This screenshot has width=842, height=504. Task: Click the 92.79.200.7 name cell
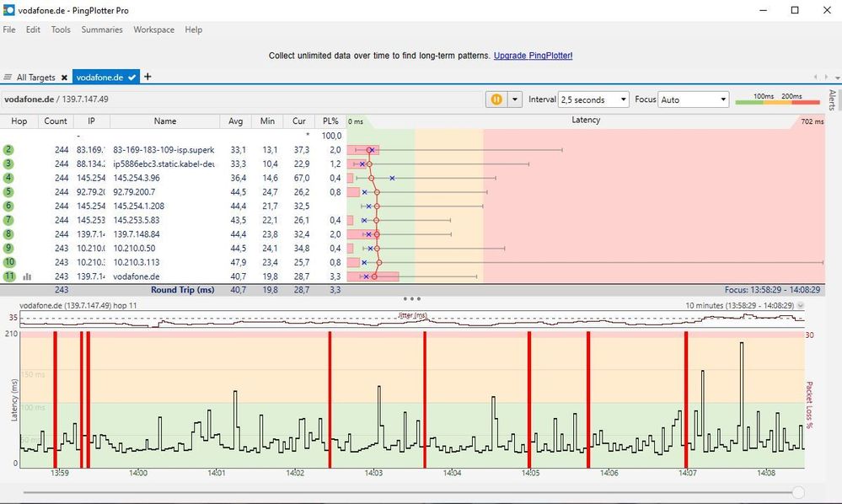click(134, 191)
